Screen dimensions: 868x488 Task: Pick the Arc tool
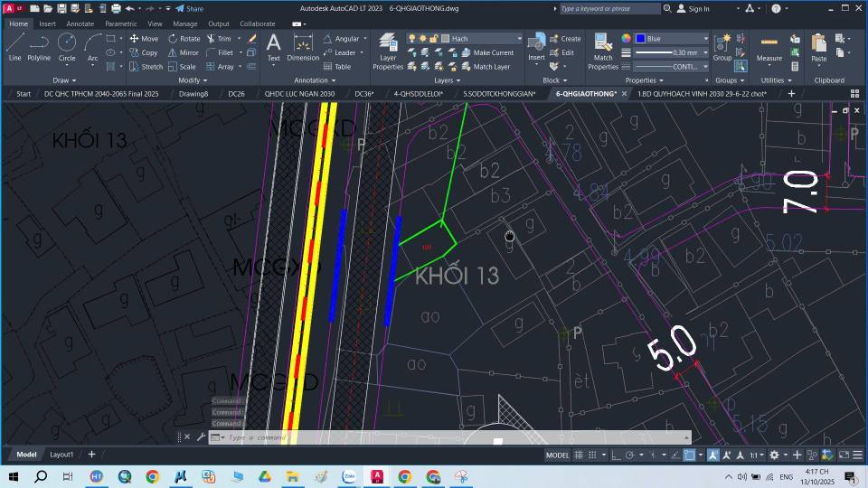point(92,47)
